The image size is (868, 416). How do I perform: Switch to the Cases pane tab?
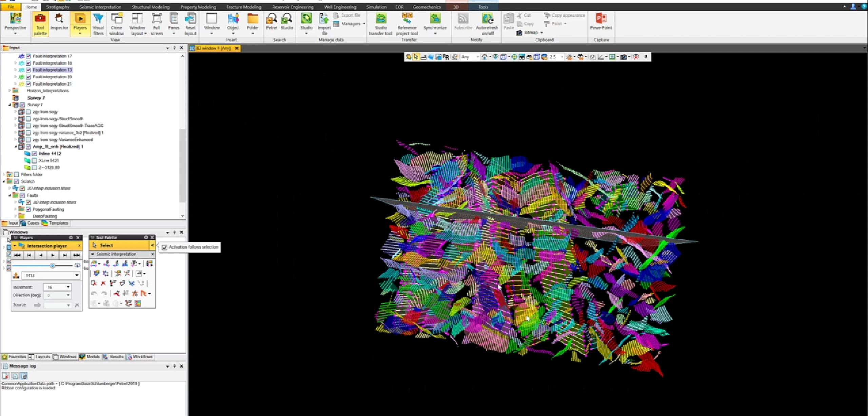30,223
